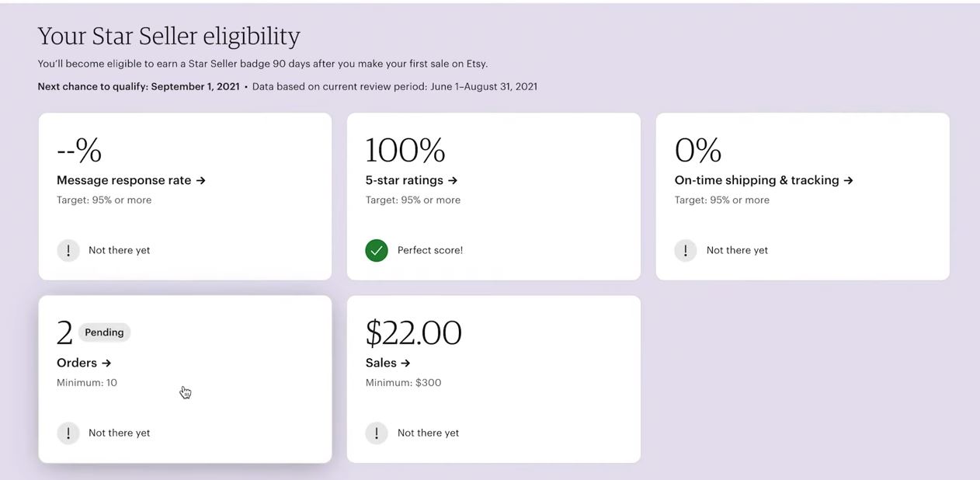Viewport: 980px width, 480px height.
Task: Click the Pending badge on Orders
Action: (x=104, y=332)
